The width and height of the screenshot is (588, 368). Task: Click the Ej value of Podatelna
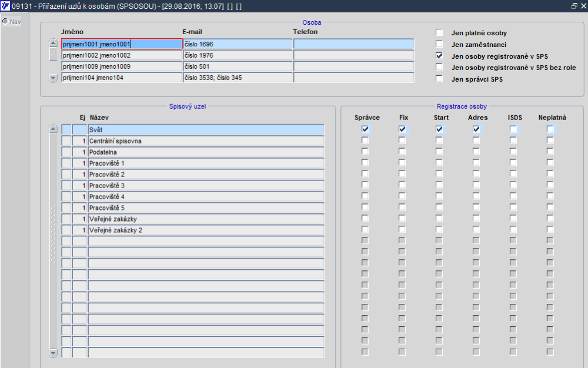[79, 152]
